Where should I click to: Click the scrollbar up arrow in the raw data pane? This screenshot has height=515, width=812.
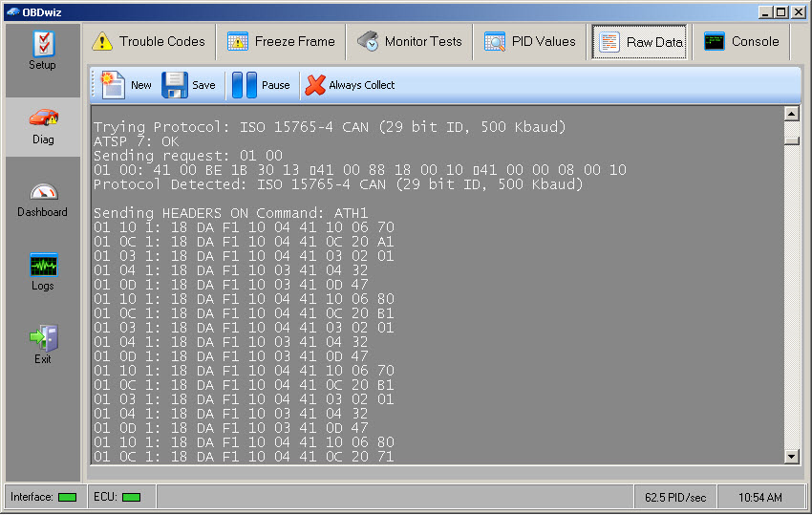pos(791,114)
